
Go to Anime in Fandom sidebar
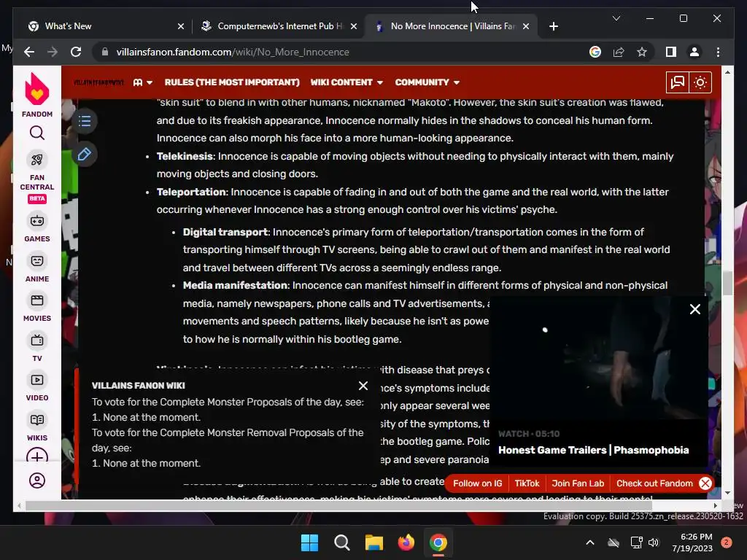(x=36, y=268)
